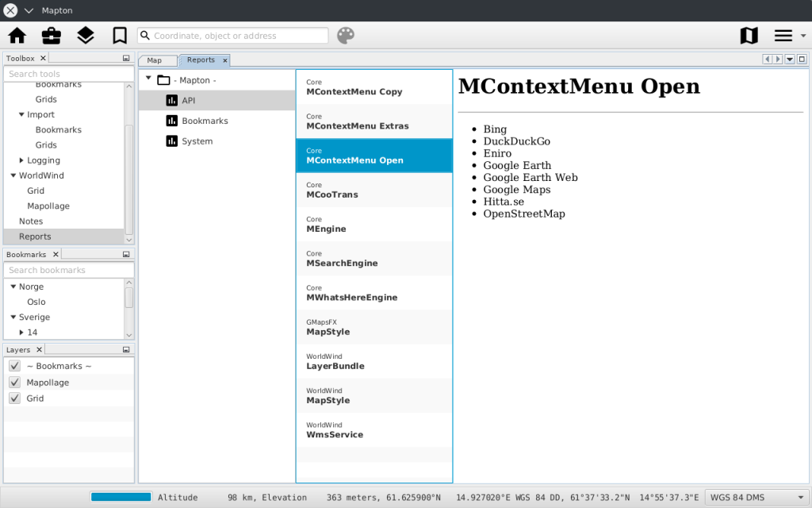Screen dimensions: 812x508
Task: Switch to the Map tab
Action: [x=158, y=60]
